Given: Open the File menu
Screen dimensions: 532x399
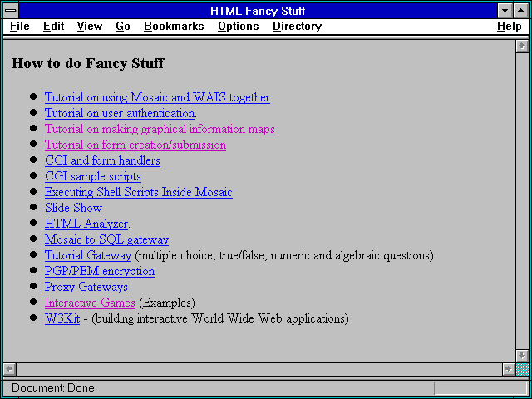Looking at the screenshot, I should tap(20, 27).
